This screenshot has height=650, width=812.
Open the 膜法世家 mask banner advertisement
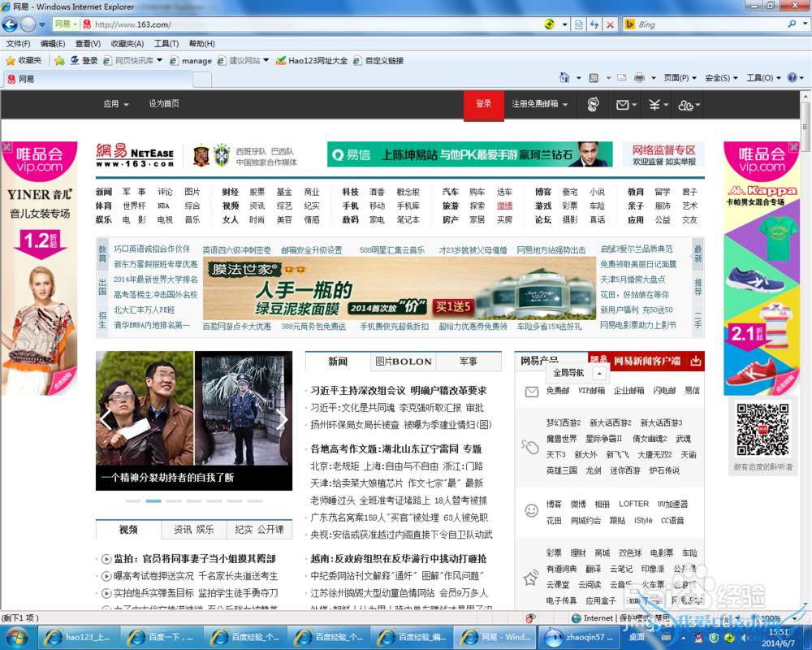[400, 288]
